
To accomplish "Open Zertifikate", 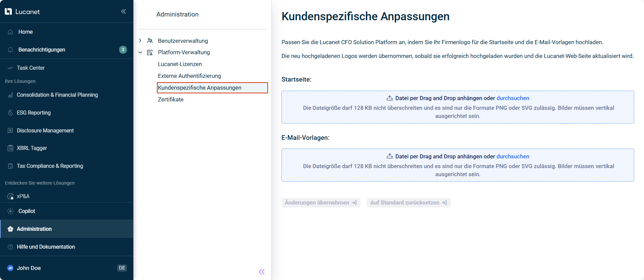I will point(171,99).
